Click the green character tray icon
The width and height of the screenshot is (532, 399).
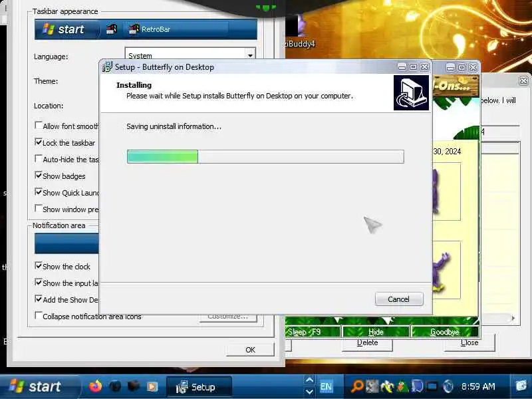(402, 386)
